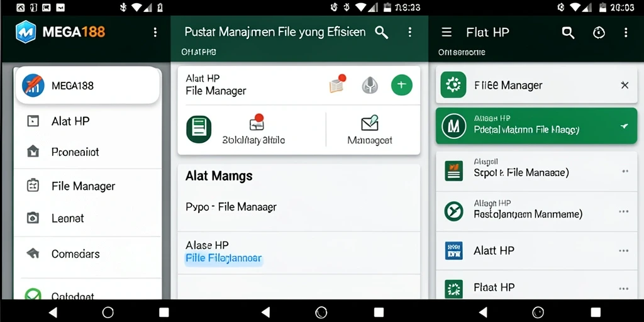Viewport: 644px width, 322px height.
Task: Tap the back button under the right screen
Action: (484, 312)
